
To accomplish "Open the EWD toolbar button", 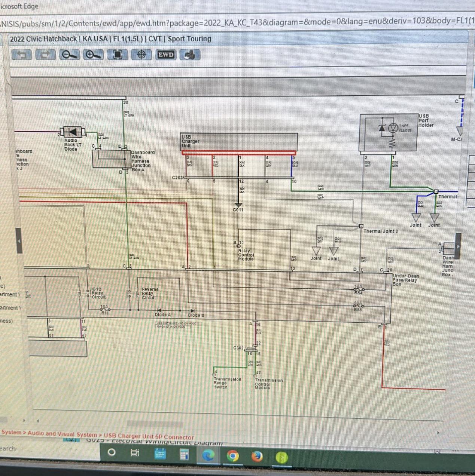I will (x=165, y=55).
